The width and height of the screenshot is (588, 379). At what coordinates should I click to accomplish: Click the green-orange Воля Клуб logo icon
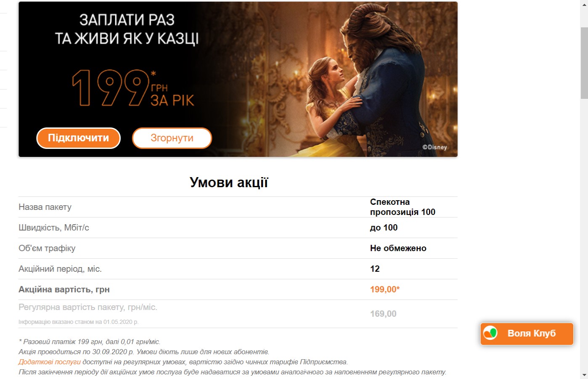click(x=490, y=333)
